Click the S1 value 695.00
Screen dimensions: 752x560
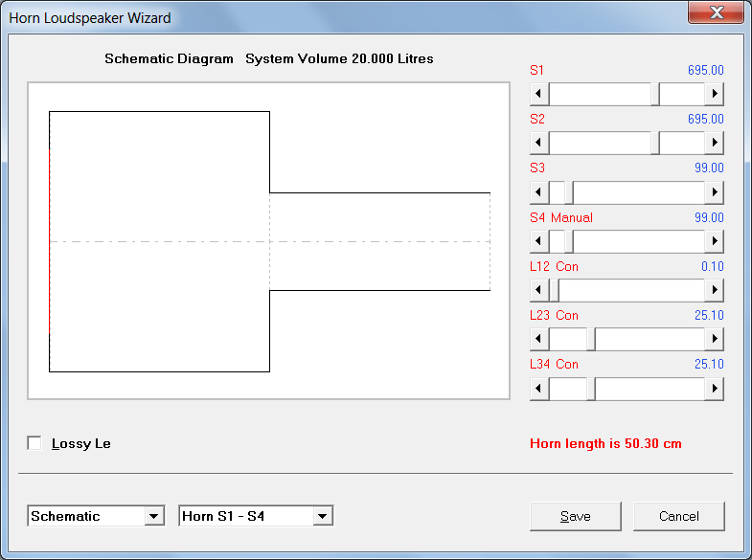705,70
